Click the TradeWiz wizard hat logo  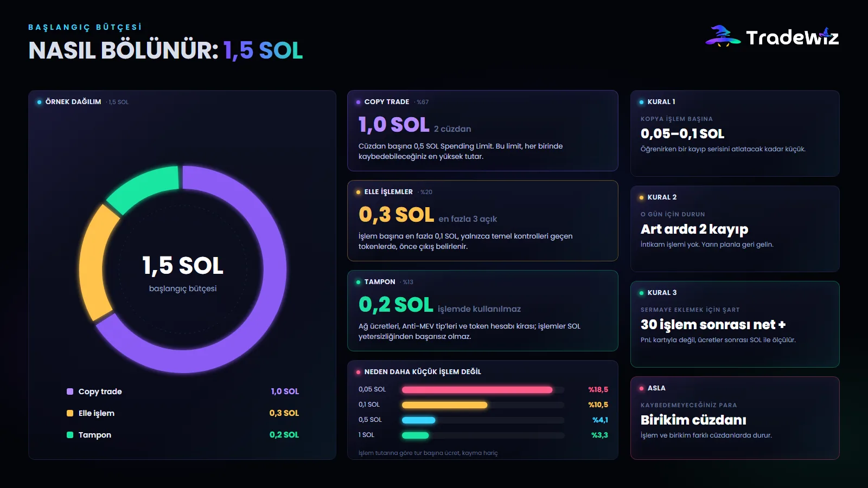pos(723,36)
